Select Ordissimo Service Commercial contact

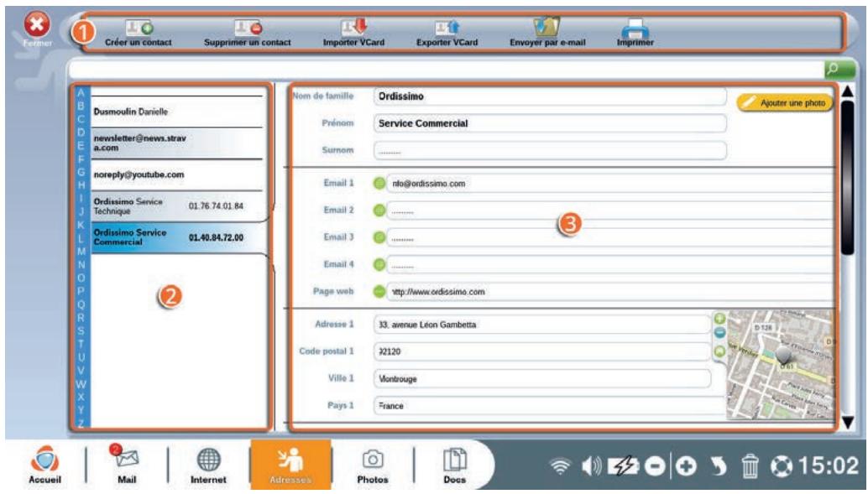176,237
